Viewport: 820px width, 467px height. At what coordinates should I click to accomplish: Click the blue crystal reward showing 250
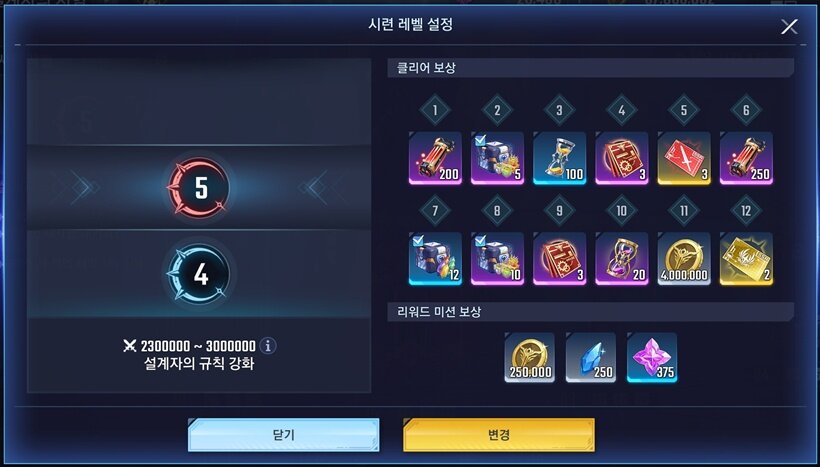pyautogui.click(x=590, y=357)
